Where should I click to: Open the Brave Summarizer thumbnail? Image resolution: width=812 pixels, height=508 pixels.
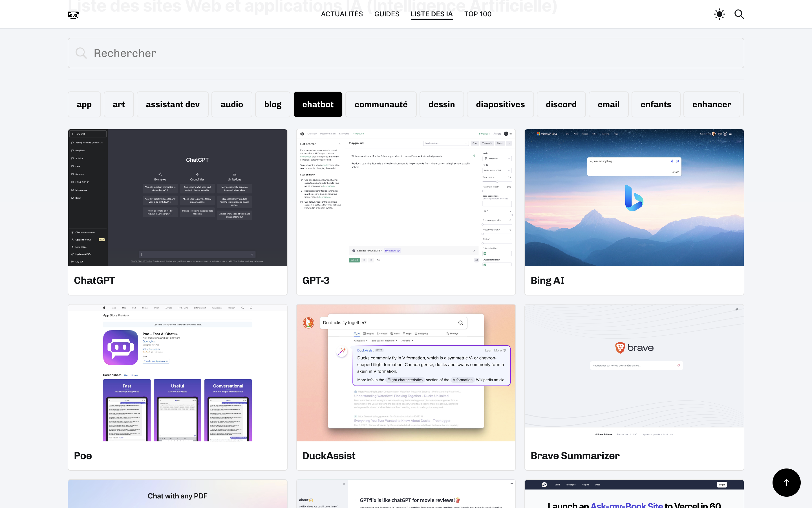pos(634,373)
